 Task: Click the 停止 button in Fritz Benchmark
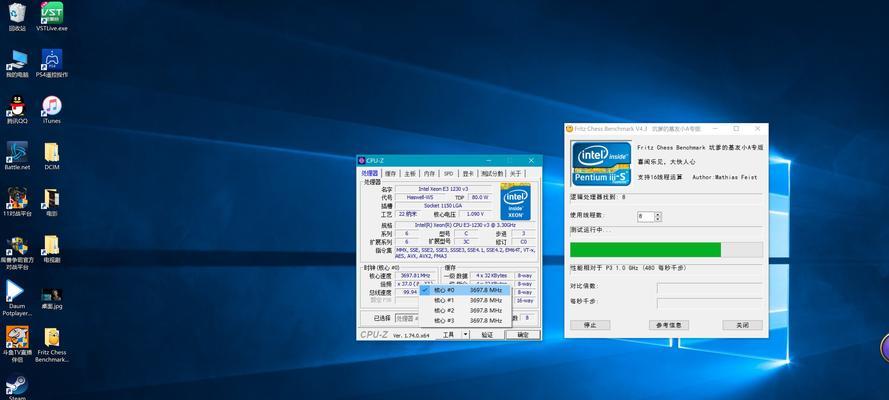coord(590,325)
